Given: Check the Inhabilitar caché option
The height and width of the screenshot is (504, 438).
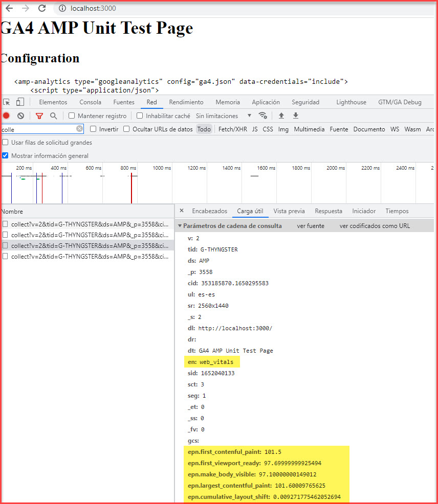Looking at the screenshot, I should (x=140, y=116).
